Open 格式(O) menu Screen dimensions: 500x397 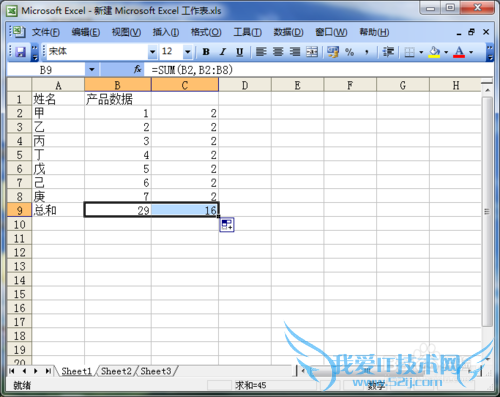tap(206, 32)
